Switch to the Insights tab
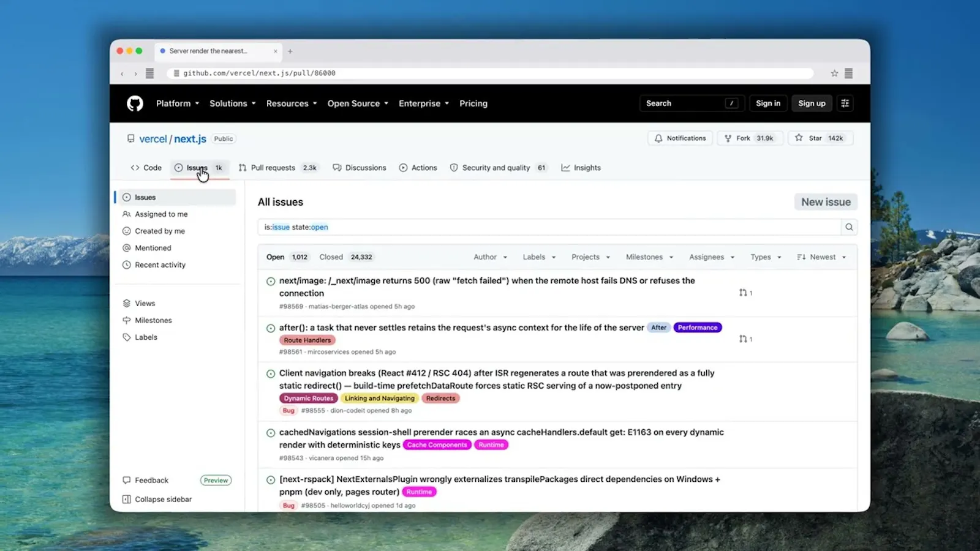Screen dimensions: 980x551 click(581, 168)
